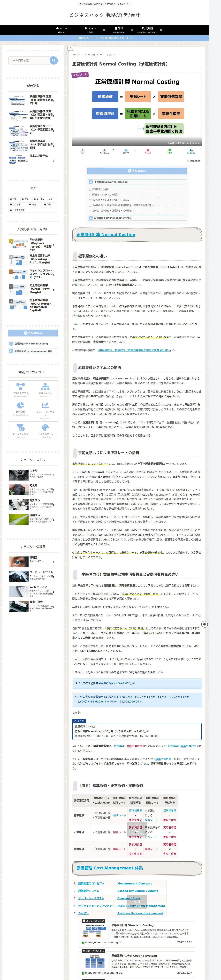The image size is (221, 980).
Task: Open the ホーム menu item in navigation
Action: click(61, 30)
